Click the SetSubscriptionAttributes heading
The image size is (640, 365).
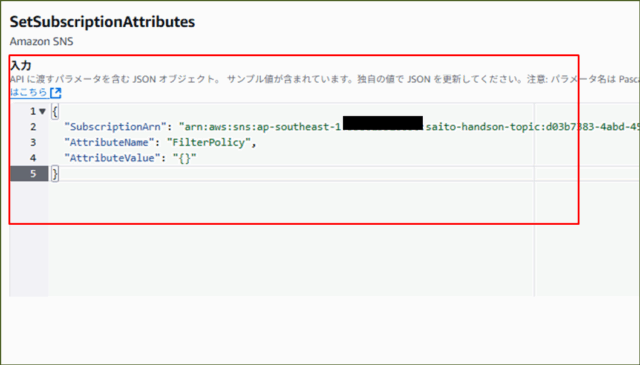point(102,22)
